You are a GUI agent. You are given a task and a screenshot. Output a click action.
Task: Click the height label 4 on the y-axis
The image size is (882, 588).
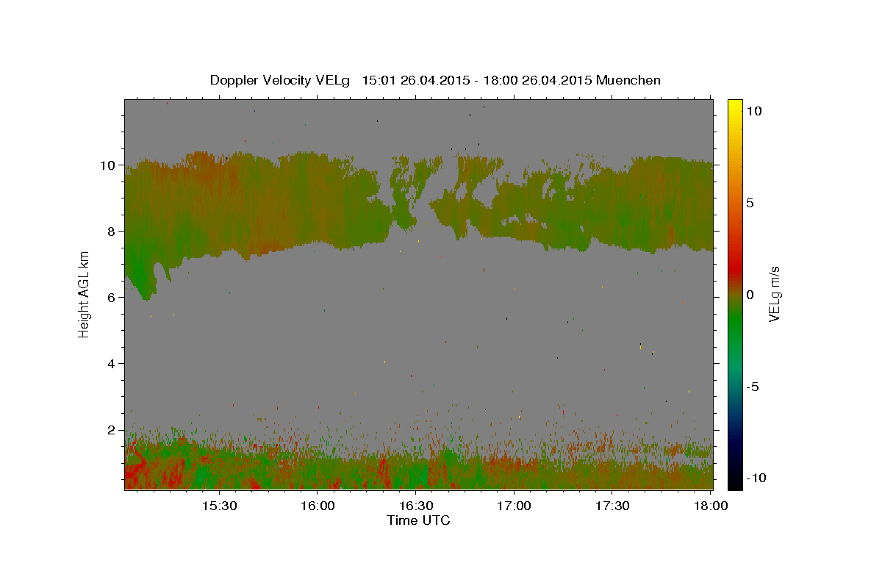[112, 363]
